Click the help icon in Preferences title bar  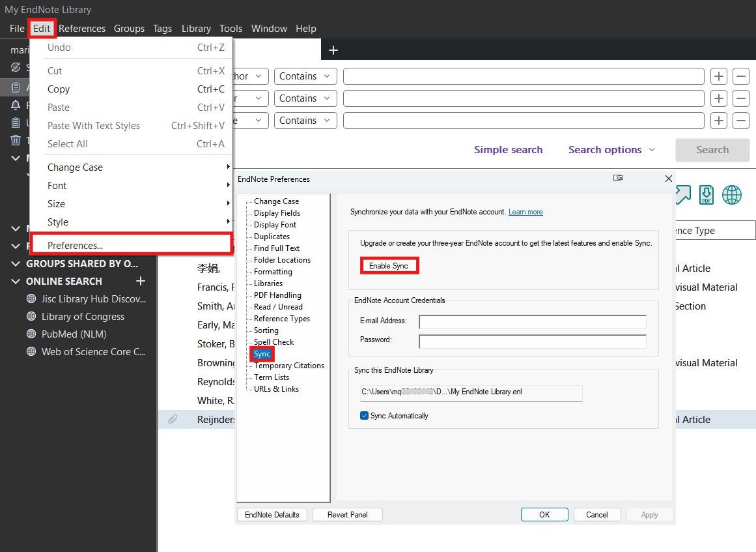618,178
